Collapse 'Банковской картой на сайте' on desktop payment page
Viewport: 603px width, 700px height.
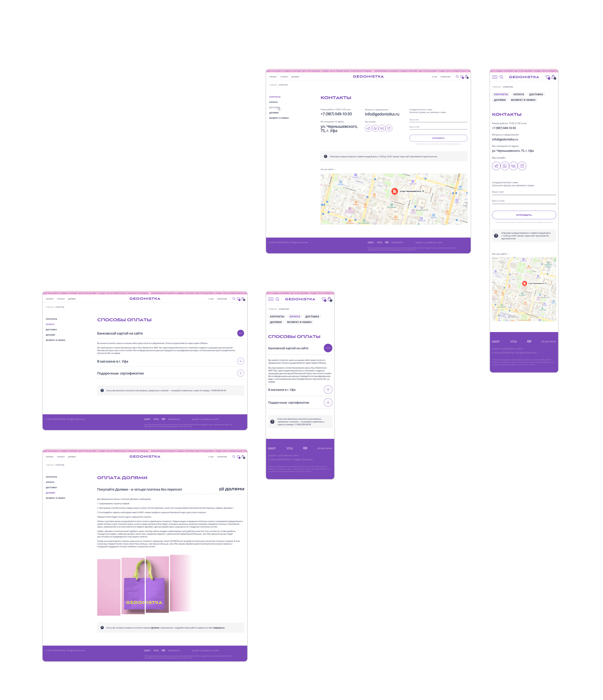(x=241, y=333)
